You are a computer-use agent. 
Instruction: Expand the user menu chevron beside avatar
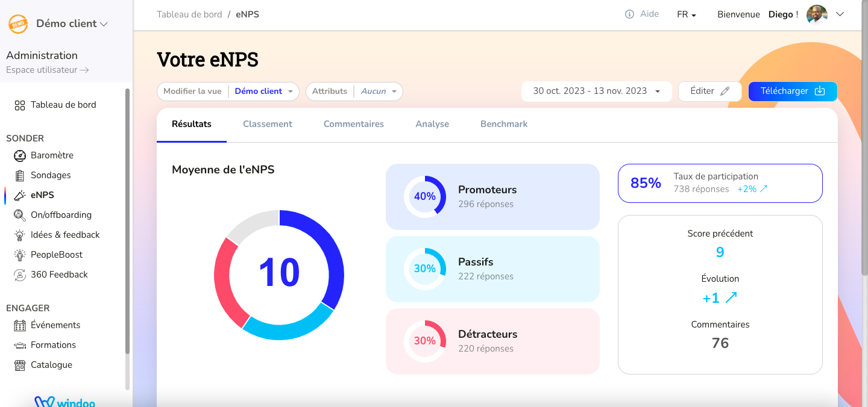(840, 14)
